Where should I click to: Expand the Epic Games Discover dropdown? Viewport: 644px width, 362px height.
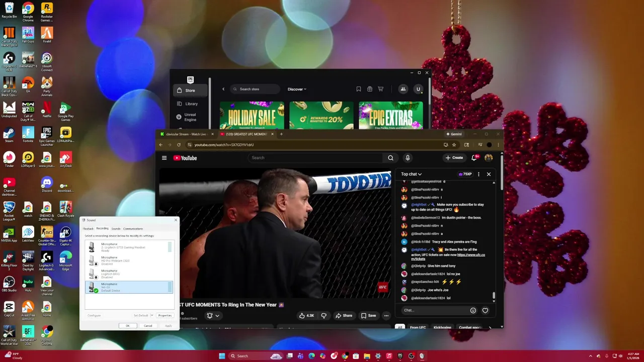click(297, 89)
